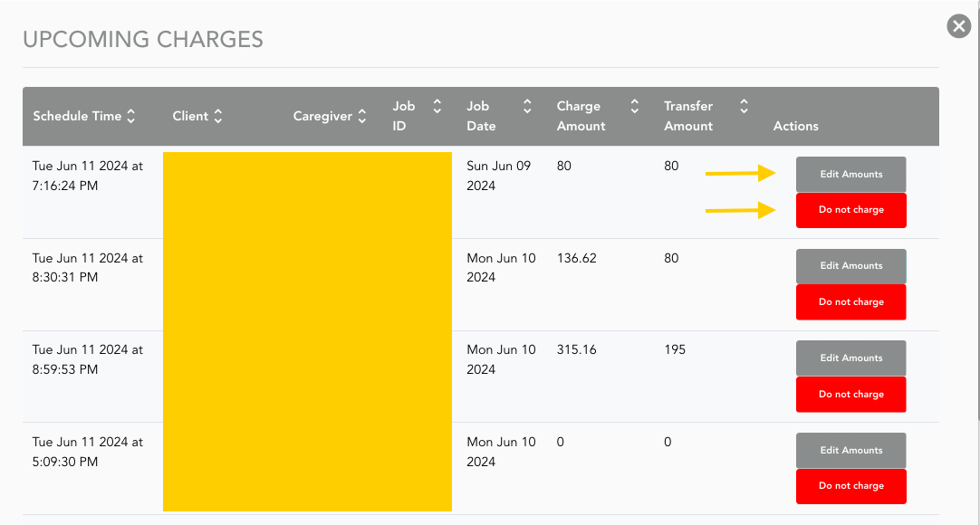This screenshot has width=980, height=525.
Task: Edit Amounts for the 136.62 charge
Action: coord(850,265)
